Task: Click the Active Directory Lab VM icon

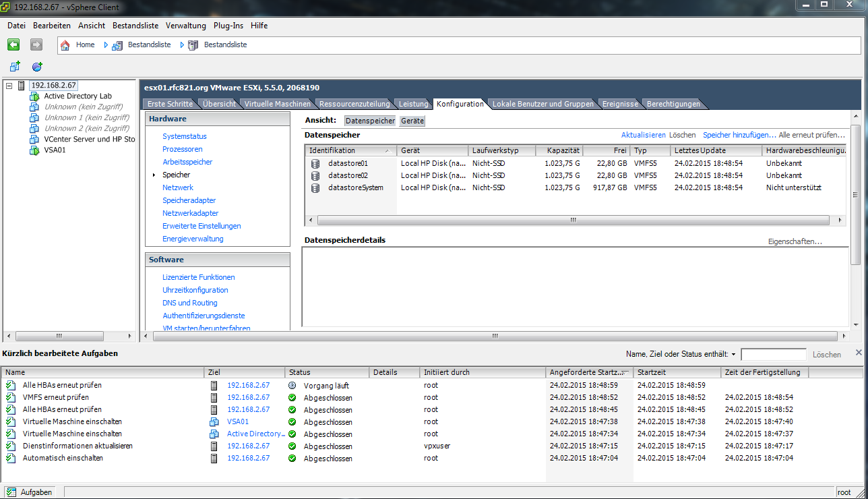Action: [34, 96]
